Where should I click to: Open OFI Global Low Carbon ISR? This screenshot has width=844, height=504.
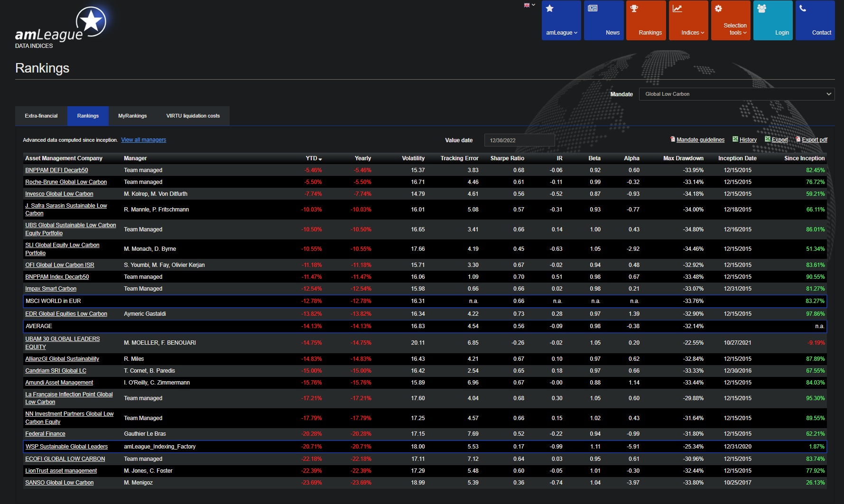pyautogui.click(x=60, y=265)
